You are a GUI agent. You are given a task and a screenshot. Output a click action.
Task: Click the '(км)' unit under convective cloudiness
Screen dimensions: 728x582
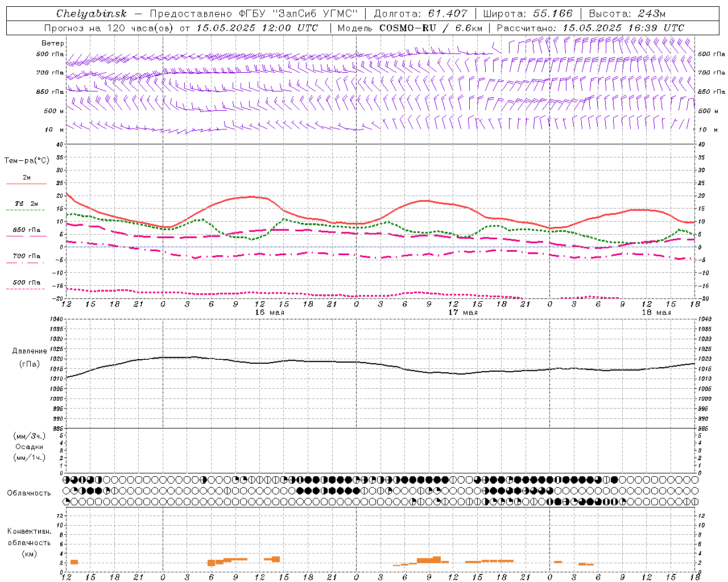click(29, 554)
